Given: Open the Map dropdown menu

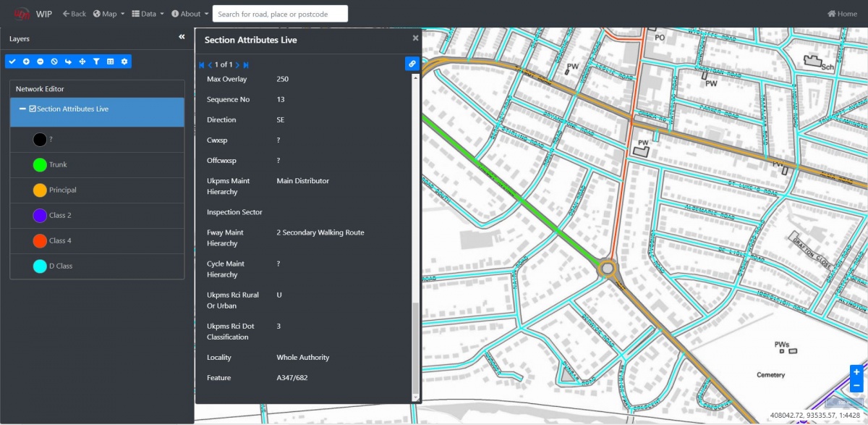Looking at the screenshot, I should [109, 14].
